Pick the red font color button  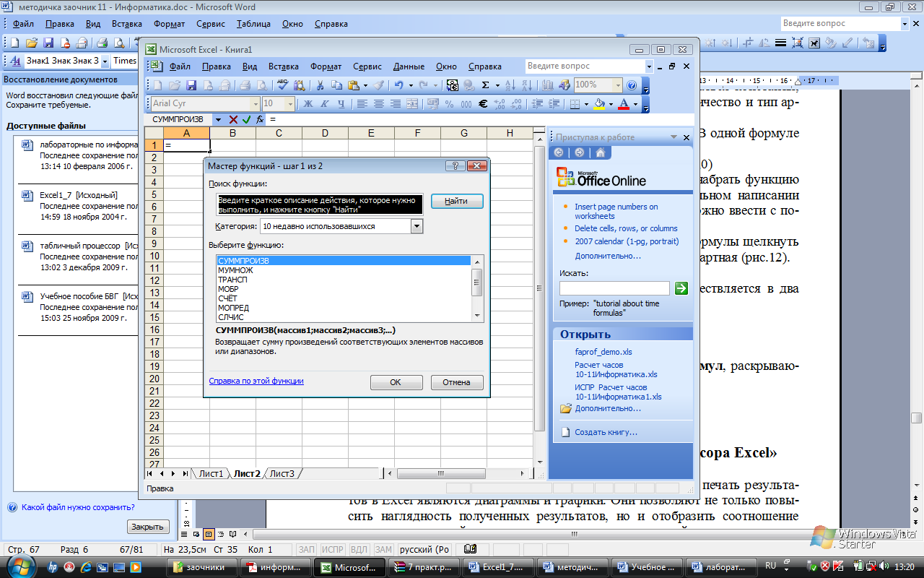[x=624, y=103]
